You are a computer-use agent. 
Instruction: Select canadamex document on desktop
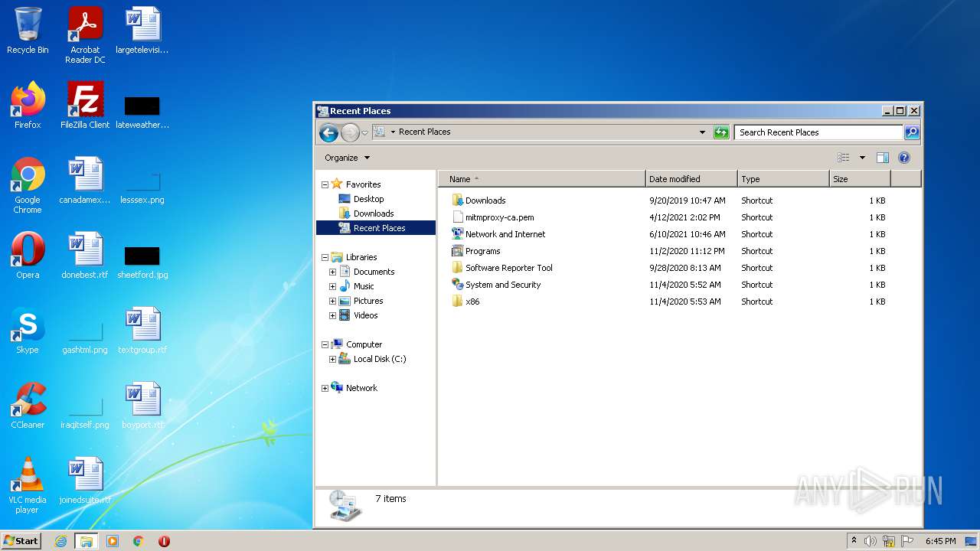[x=85, y=181]
